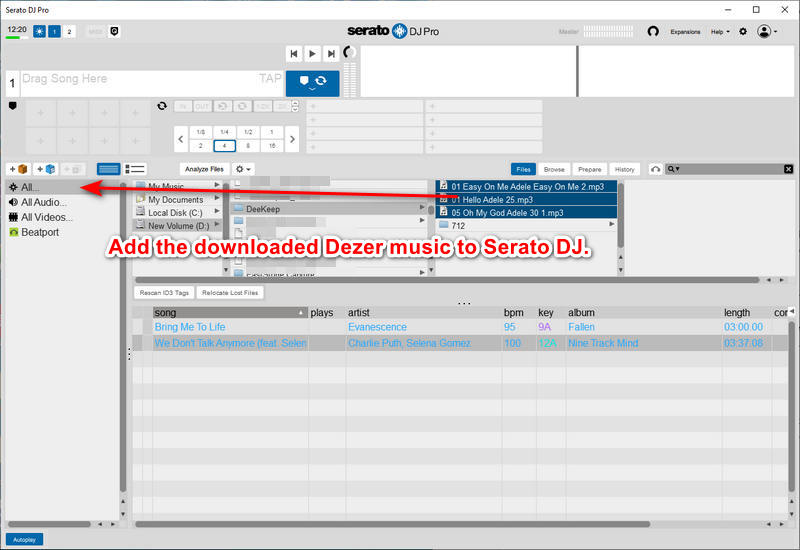This screenshot has height=550, width=800.
Task: Click the gain knob beside transport controls
Action: tap(349, 52)
